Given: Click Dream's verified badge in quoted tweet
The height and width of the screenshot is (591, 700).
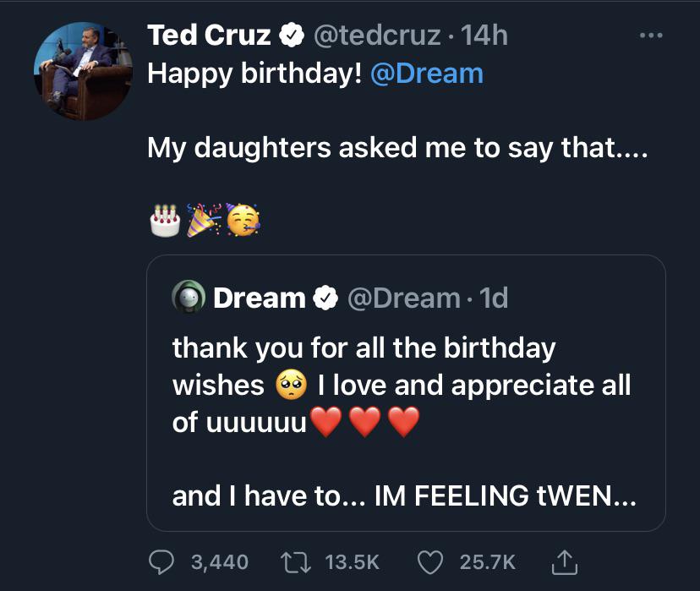Looking at the screenshot, I should [324, 298].
